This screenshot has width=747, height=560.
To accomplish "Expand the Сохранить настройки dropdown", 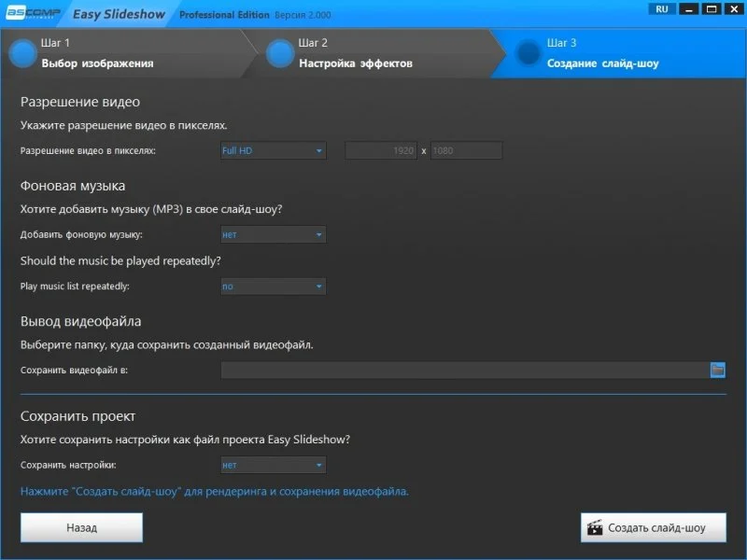I will (274, 465).
